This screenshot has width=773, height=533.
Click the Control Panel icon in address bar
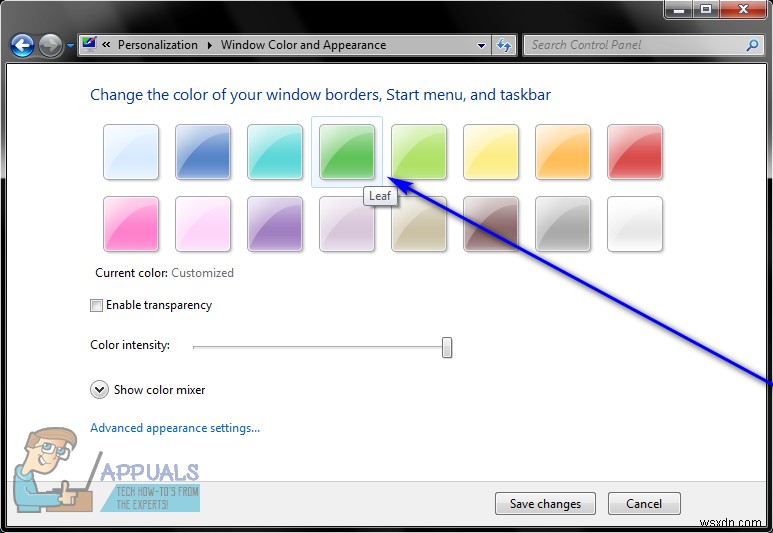(x=89, y=44)
